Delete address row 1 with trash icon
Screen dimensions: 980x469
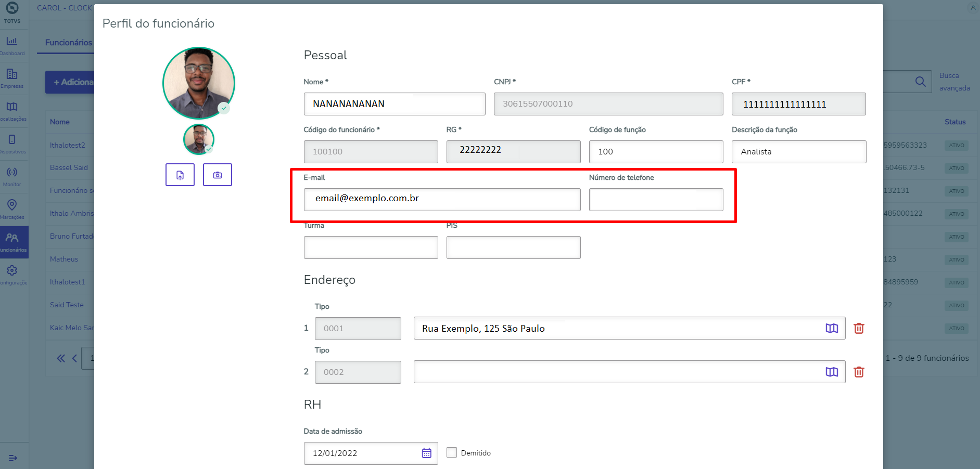859,328
